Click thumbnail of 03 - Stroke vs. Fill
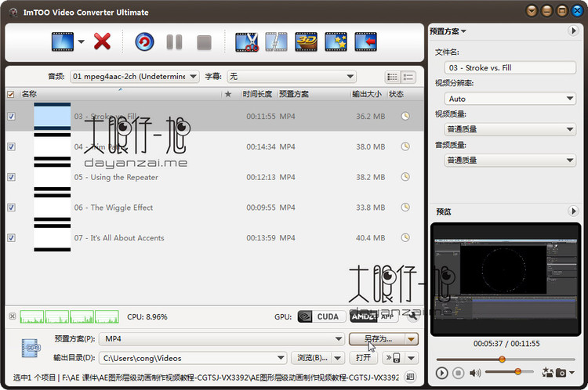 tap(52, 116)
